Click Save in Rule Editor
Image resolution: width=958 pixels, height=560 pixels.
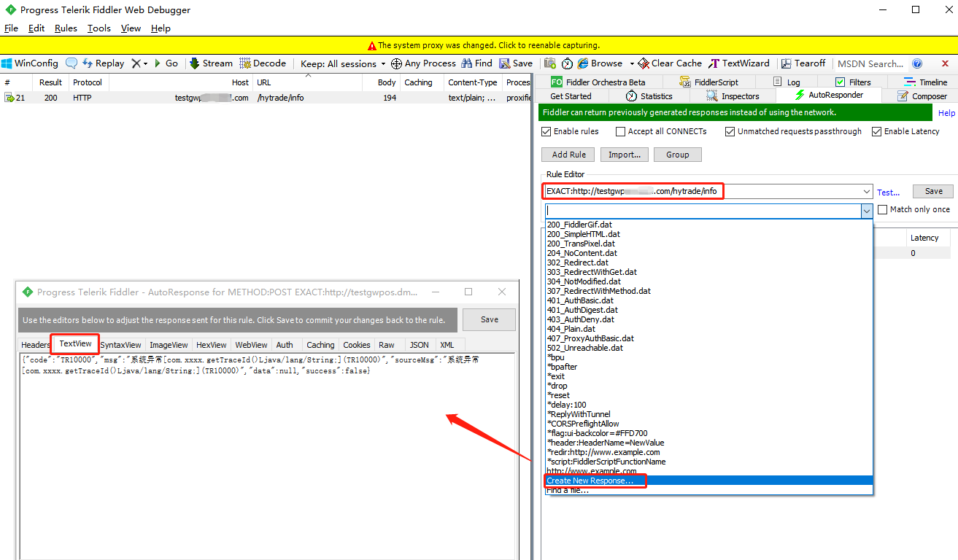point(933,191)
